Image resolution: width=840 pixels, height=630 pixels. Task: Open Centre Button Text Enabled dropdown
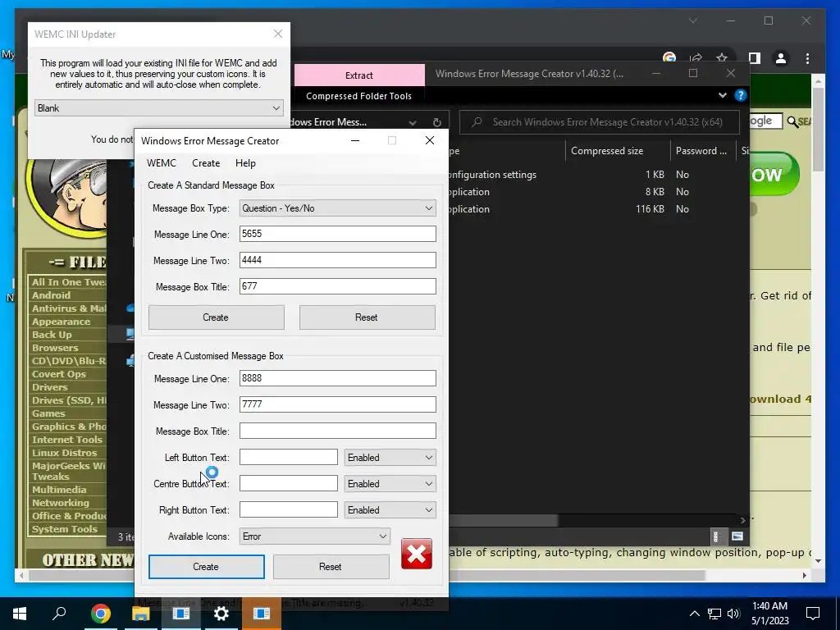pos(390,484)
